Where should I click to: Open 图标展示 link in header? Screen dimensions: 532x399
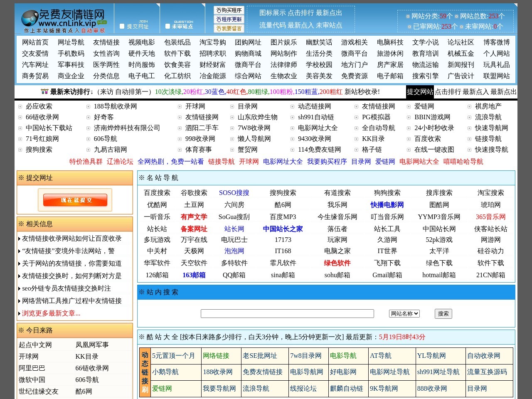click(273, 13)
